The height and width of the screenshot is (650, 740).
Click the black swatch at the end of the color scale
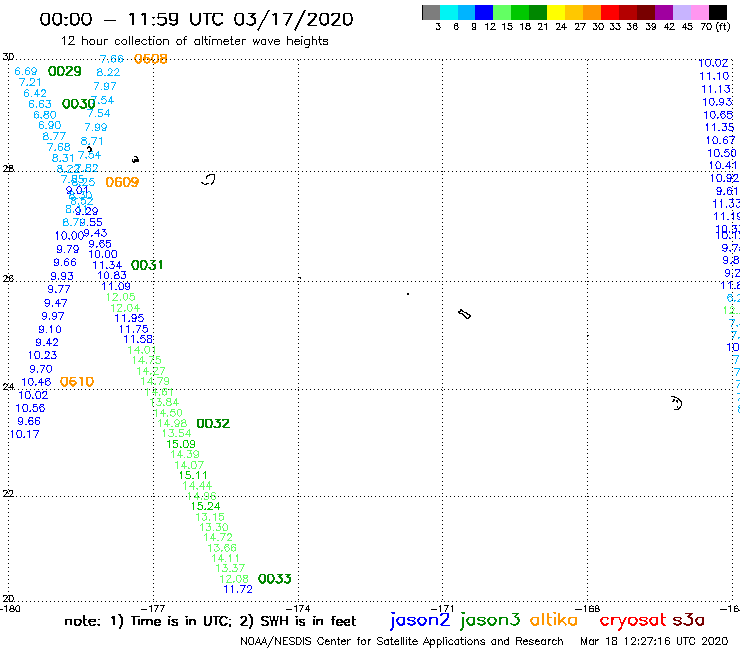[x=717, y=12]
